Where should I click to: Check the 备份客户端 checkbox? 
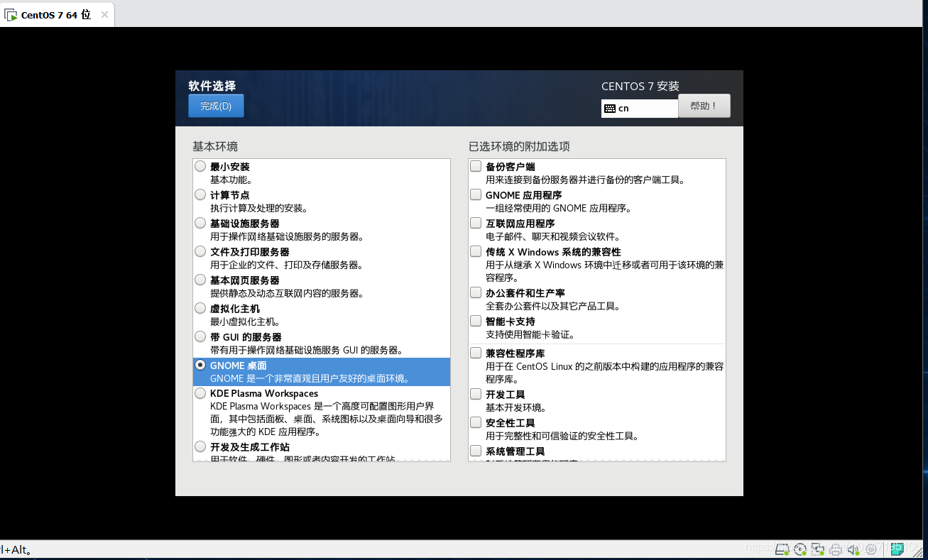(x=476, y=166)
